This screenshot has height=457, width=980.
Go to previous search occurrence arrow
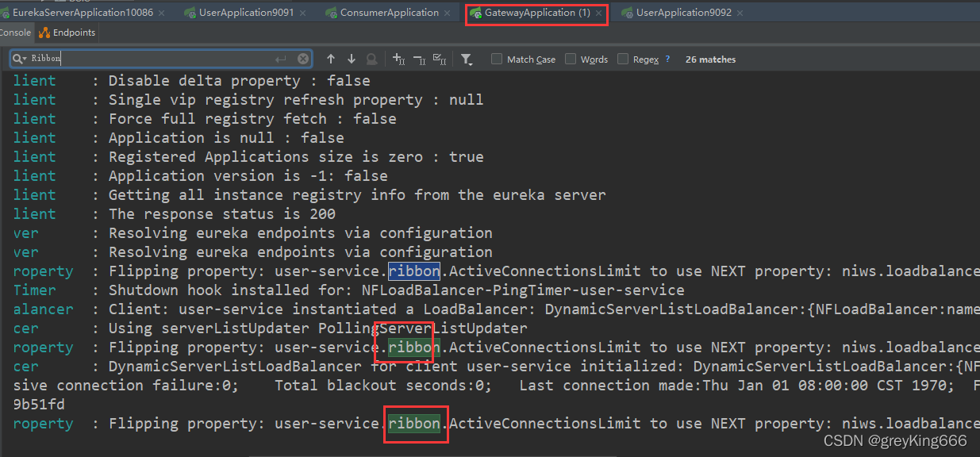(x=331, y=59)
